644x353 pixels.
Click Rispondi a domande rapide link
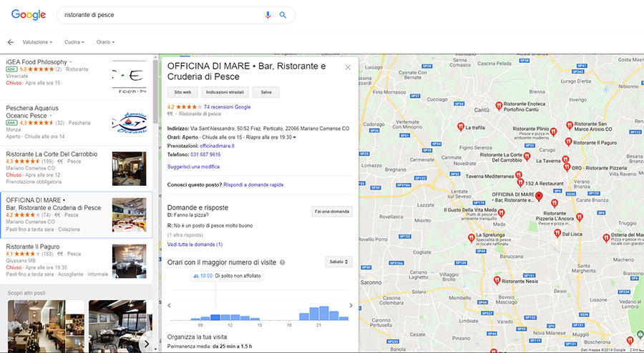(253, 185)
